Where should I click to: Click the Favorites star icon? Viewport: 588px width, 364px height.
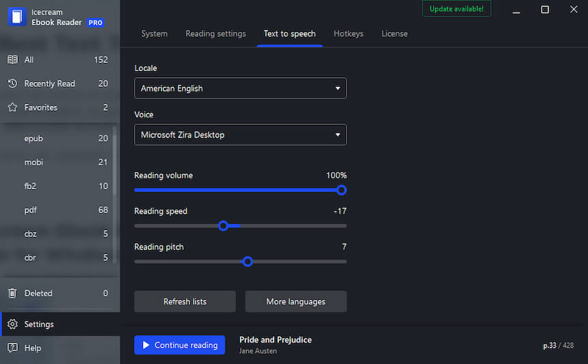12,107
